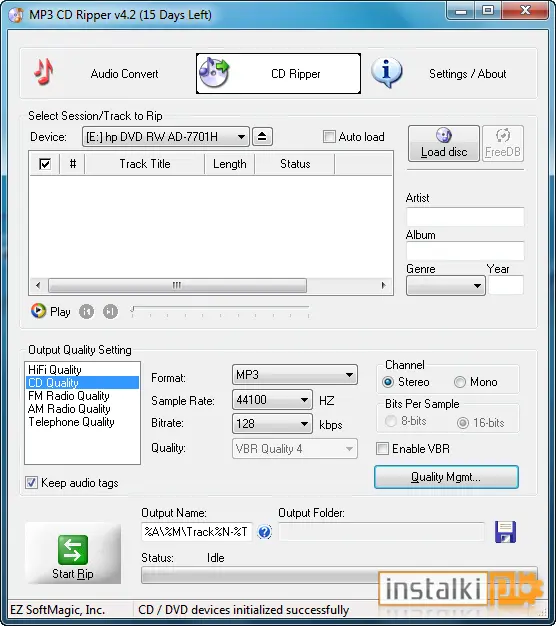Click the Artist input field
556x626 pixels.
point(465,217)
